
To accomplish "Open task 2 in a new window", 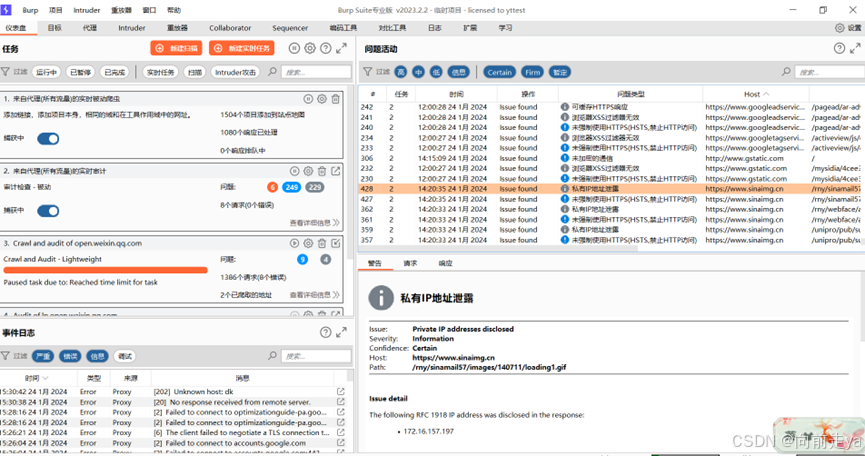I will 335,171.
